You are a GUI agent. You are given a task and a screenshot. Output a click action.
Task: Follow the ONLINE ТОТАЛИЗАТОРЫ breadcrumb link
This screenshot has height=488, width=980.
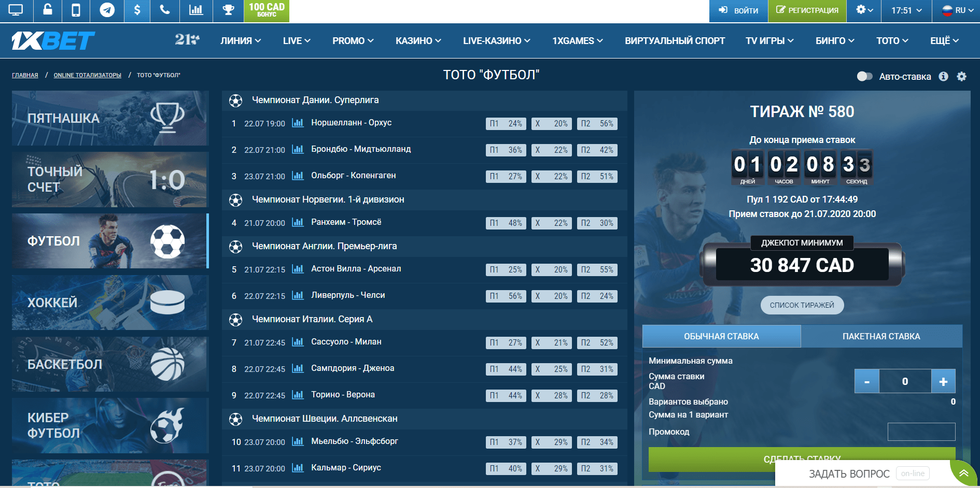tap(88, 75)
